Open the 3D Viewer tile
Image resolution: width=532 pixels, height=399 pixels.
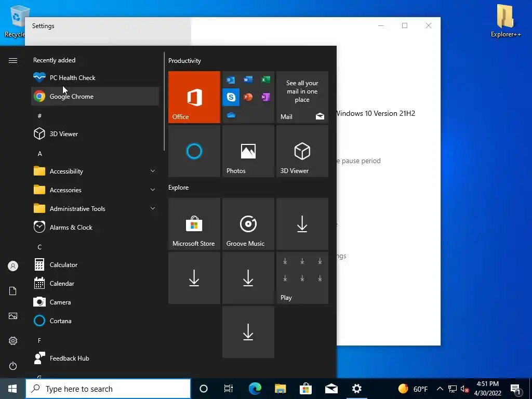pos(302,151)
